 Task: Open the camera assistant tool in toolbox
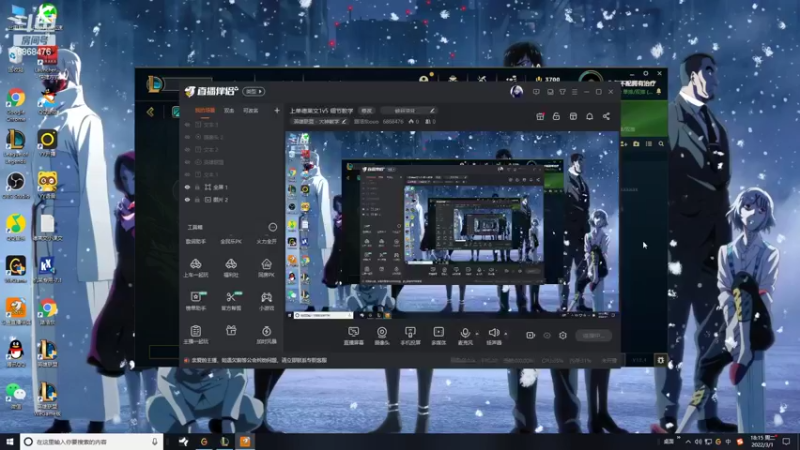pos(195,301)
